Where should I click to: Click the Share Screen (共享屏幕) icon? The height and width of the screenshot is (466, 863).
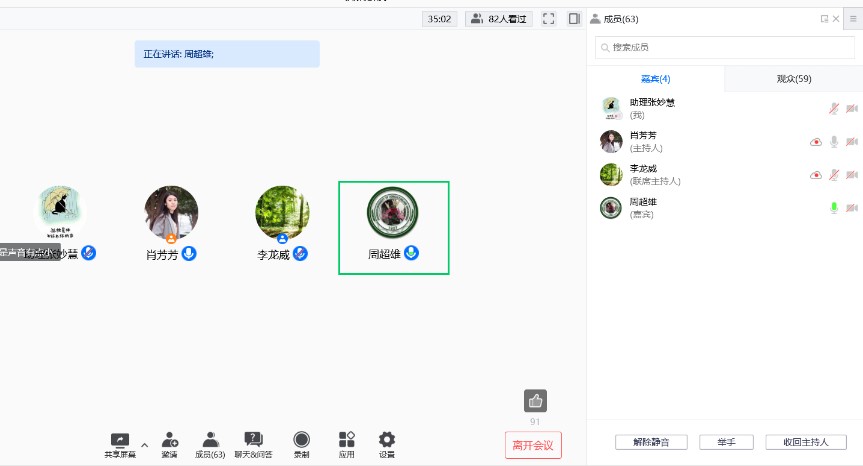[119, 440]
